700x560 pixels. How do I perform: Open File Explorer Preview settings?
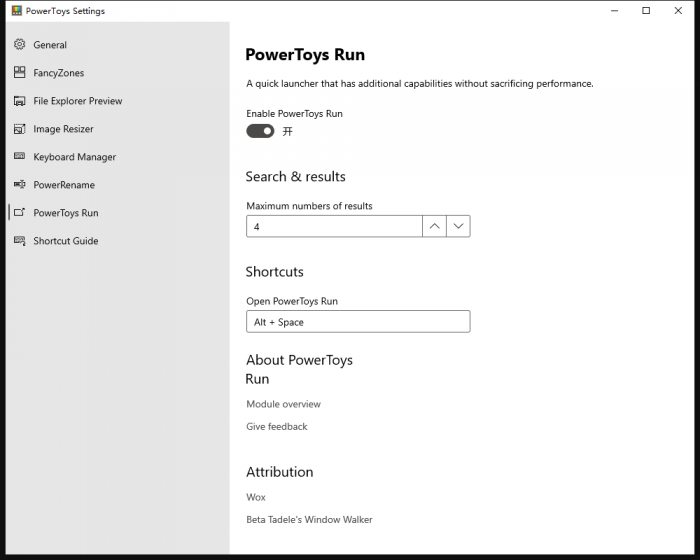click(118, 101)
